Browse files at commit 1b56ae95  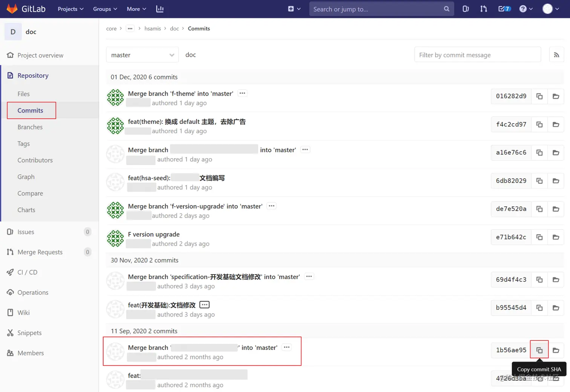(556, 350)
